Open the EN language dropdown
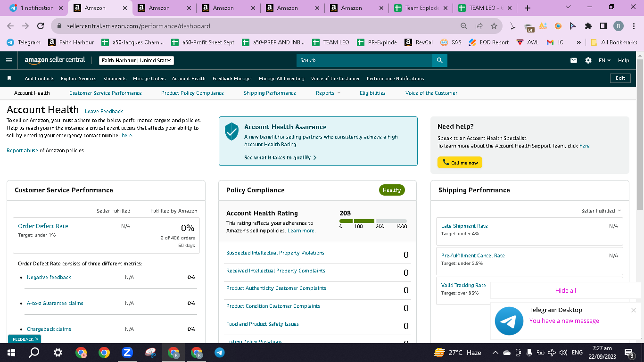 point(604,60)
